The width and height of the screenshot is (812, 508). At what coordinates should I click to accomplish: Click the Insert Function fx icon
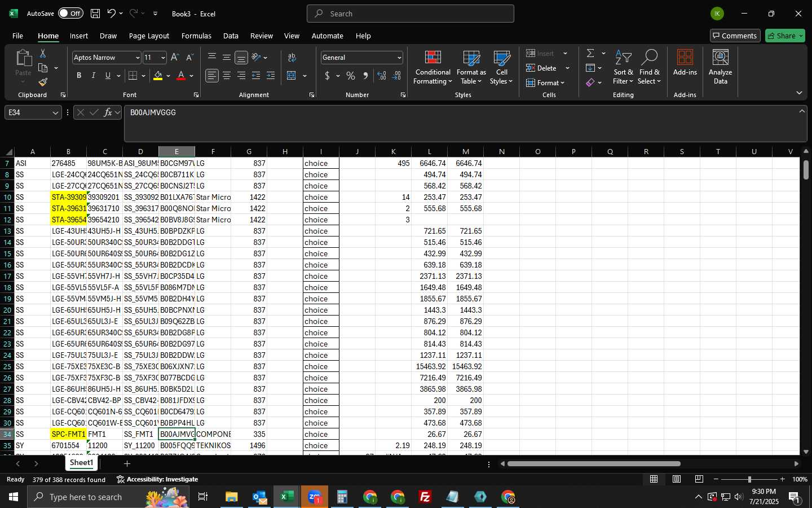pos(108,112)
